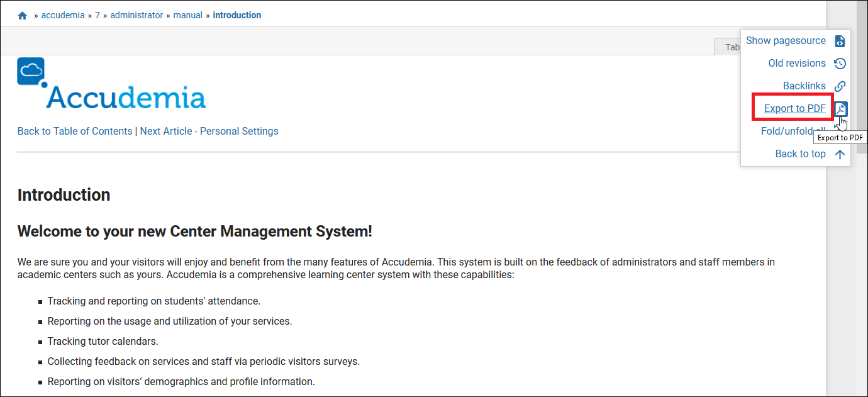Open Next Article - Personal Settings link
The width and height of the screenshot is (868, 397).
(x=209, y=131)
